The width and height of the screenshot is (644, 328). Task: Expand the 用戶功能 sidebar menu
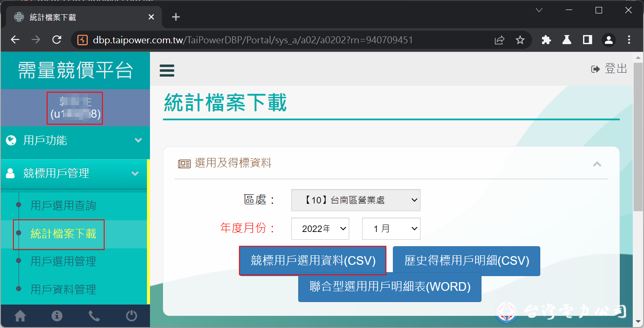tap(75, 141)
